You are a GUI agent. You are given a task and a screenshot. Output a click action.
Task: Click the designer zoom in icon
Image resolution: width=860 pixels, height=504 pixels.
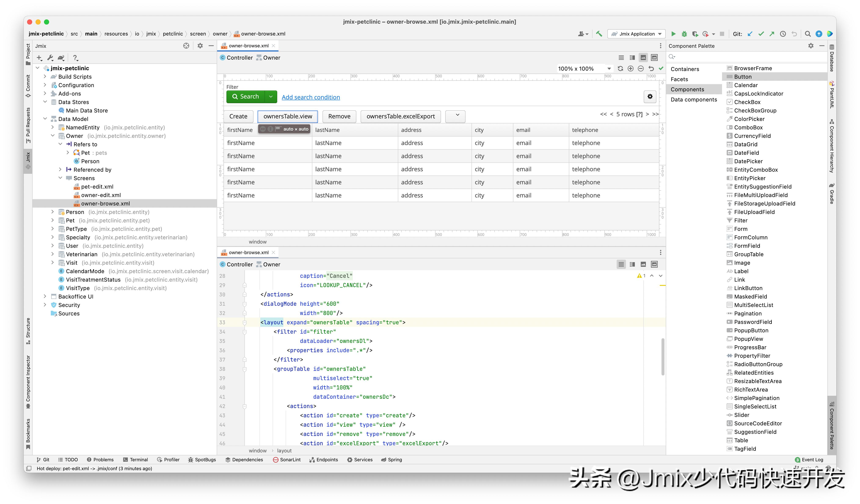[631, 68]
